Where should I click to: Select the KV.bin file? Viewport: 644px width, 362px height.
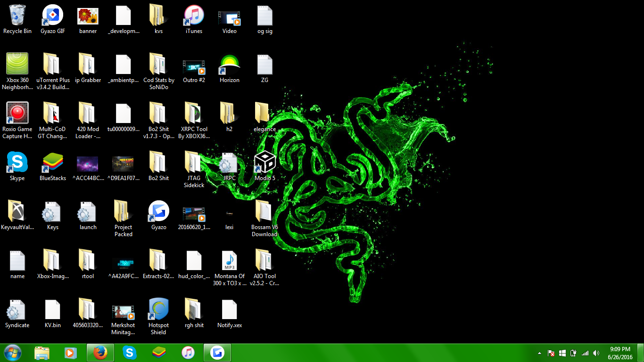(x=53, y=314)
